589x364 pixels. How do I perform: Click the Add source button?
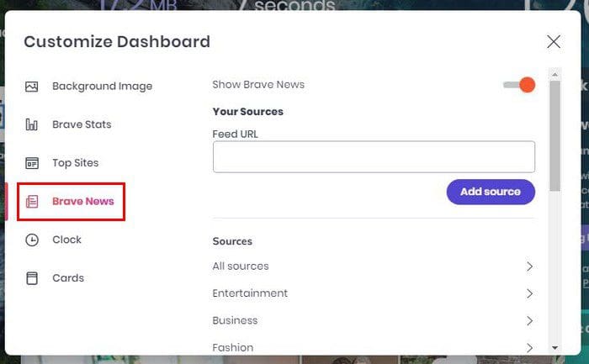click(x=491, y=192)
